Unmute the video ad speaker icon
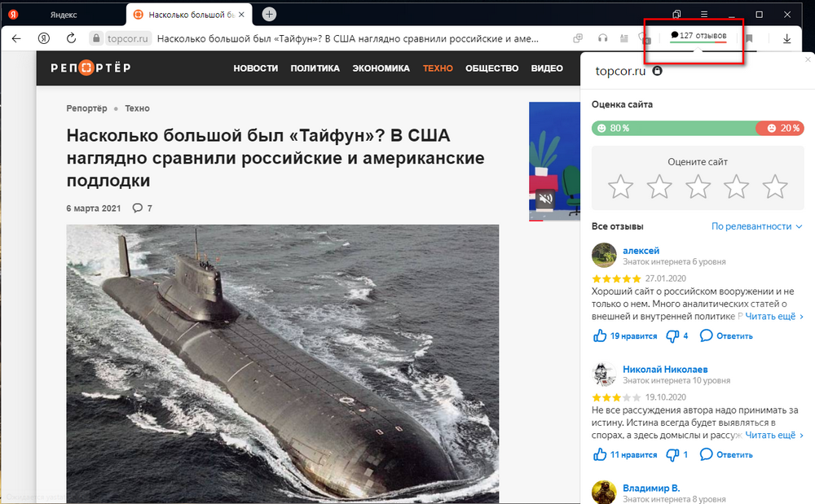 click(546, 199)
